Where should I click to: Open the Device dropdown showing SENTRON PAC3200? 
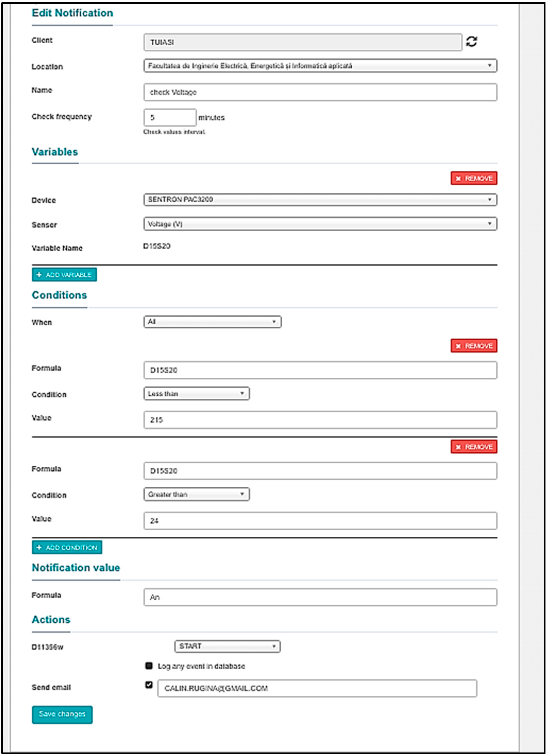coord(320,200)
